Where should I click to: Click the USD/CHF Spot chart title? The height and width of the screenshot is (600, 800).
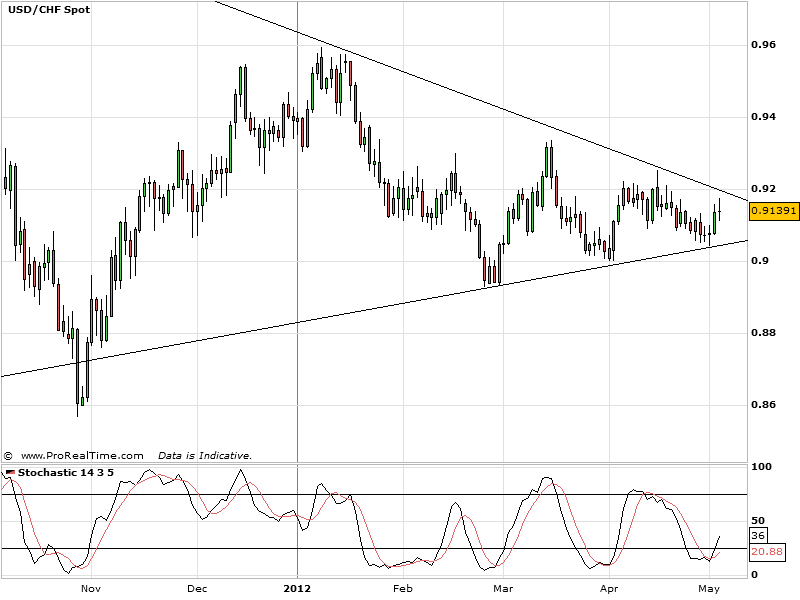click(x=49, y=9)
